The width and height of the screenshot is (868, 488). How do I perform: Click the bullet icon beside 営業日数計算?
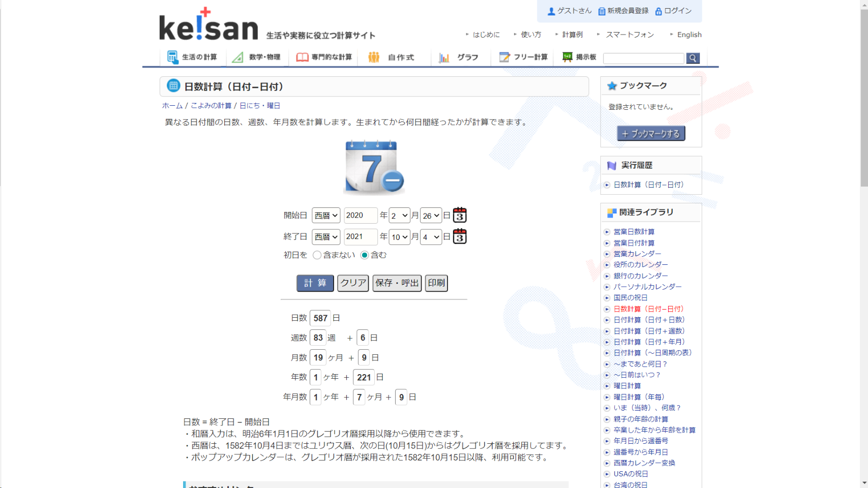tap(607, 232)
